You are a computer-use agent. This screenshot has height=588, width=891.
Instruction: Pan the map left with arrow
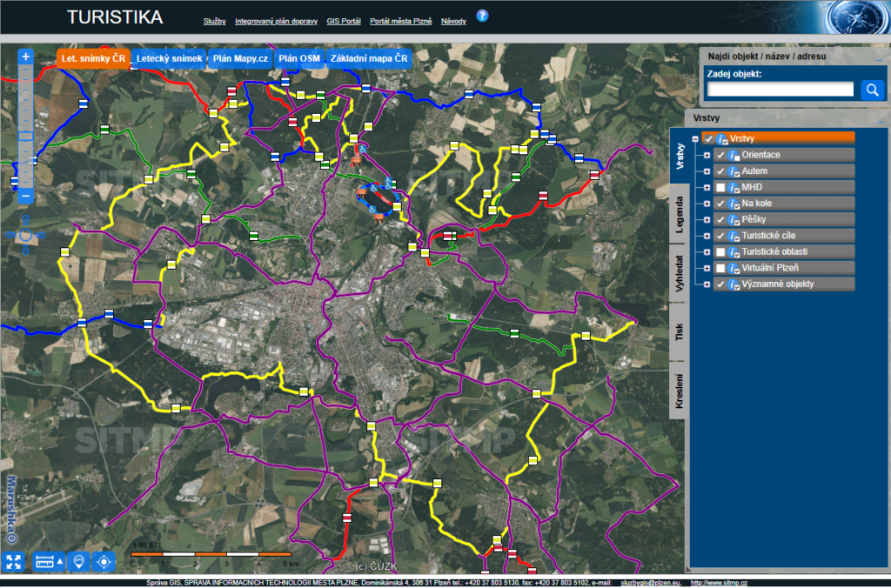10,235
